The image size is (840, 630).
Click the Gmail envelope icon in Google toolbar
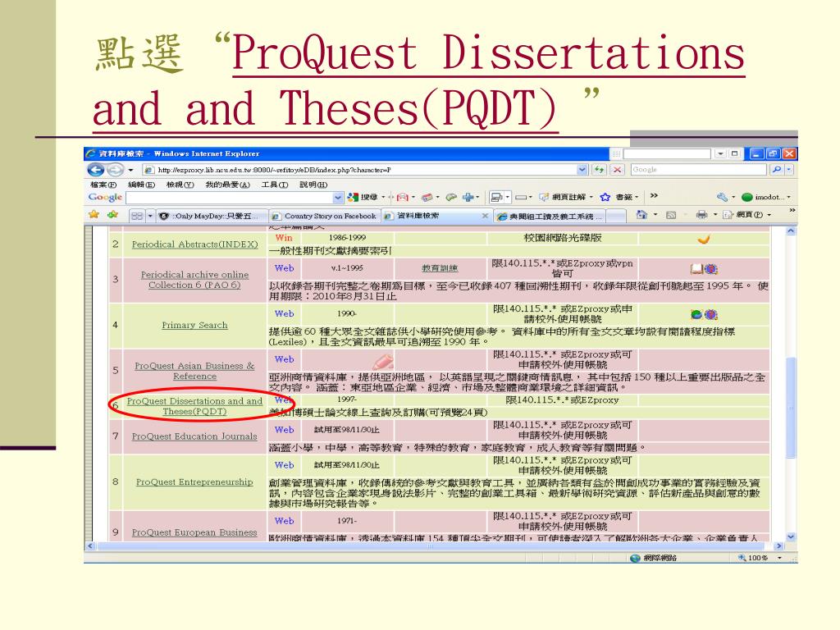(x=402, y=197)
